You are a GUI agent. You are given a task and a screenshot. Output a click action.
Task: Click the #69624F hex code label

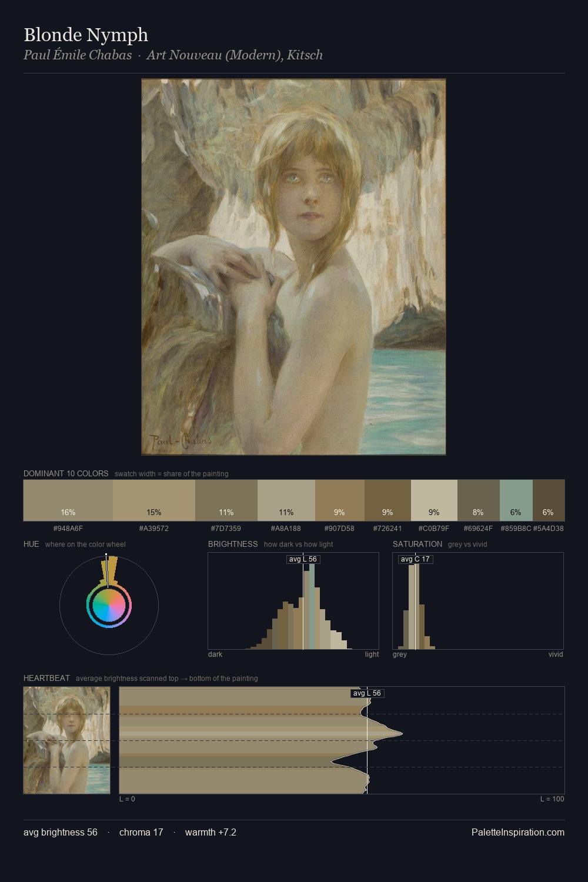(478, 529)
